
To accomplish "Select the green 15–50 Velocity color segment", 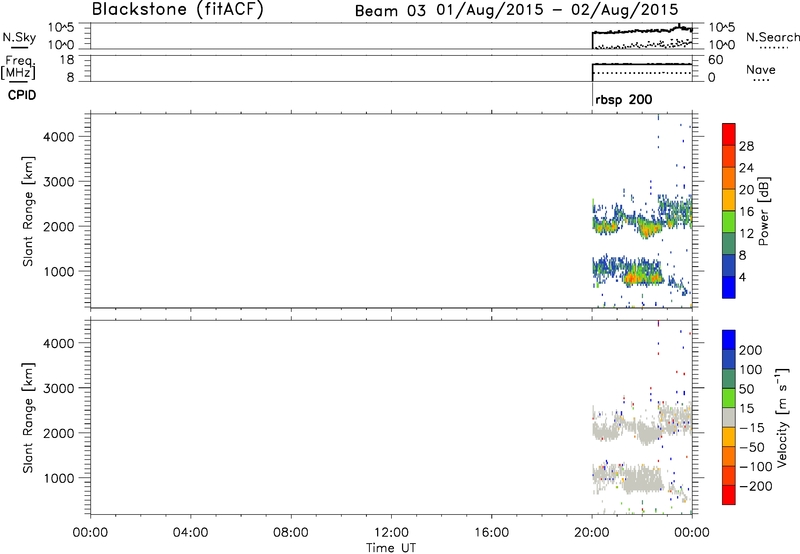I will (729, 398).
